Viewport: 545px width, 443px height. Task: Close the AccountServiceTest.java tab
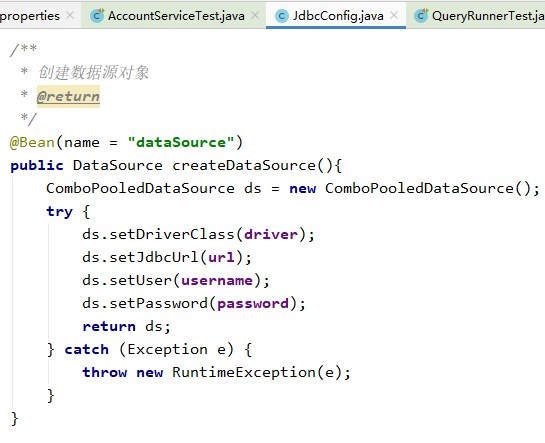[255, 15]
